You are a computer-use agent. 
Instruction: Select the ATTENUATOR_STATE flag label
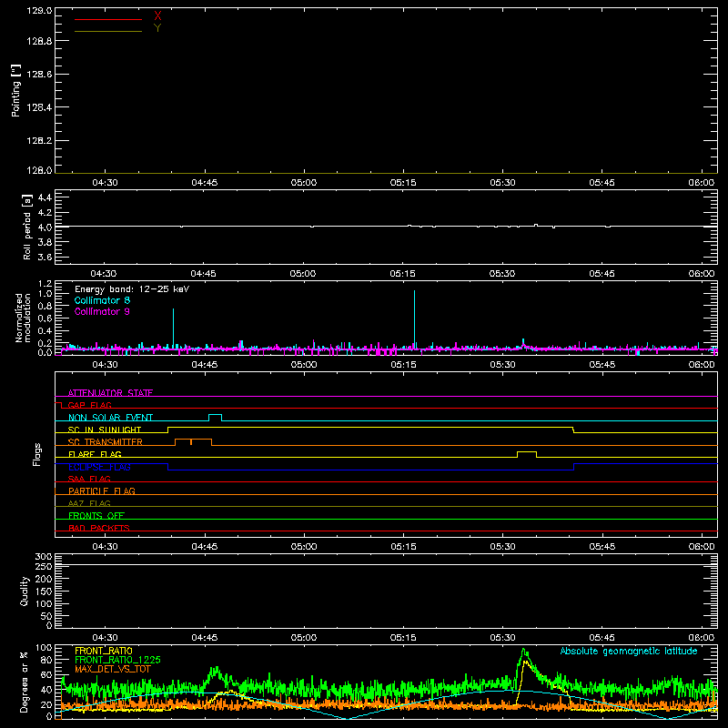(x=110, y=393)
